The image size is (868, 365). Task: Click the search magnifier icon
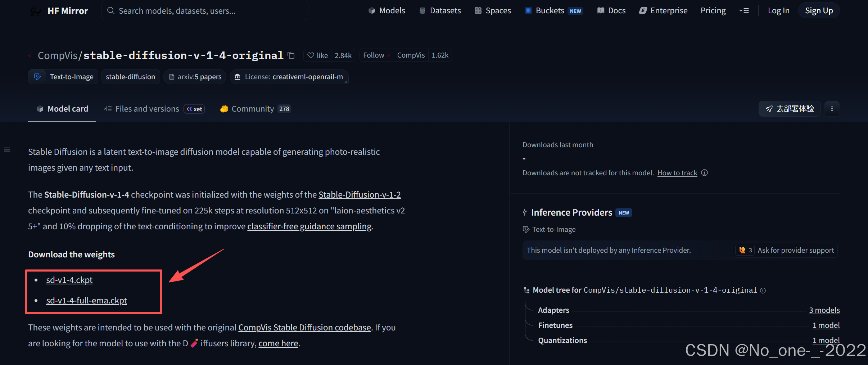pyautogui.click(x=111, y=11)
